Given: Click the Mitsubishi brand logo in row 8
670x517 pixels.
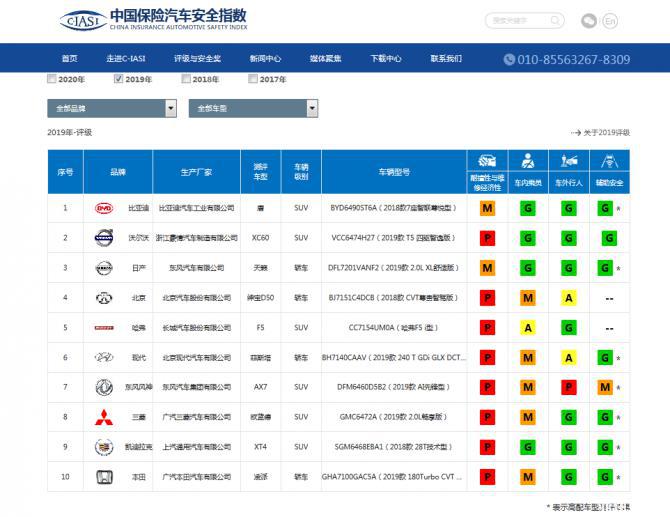Looking at the screenshot, I should 104,417.
